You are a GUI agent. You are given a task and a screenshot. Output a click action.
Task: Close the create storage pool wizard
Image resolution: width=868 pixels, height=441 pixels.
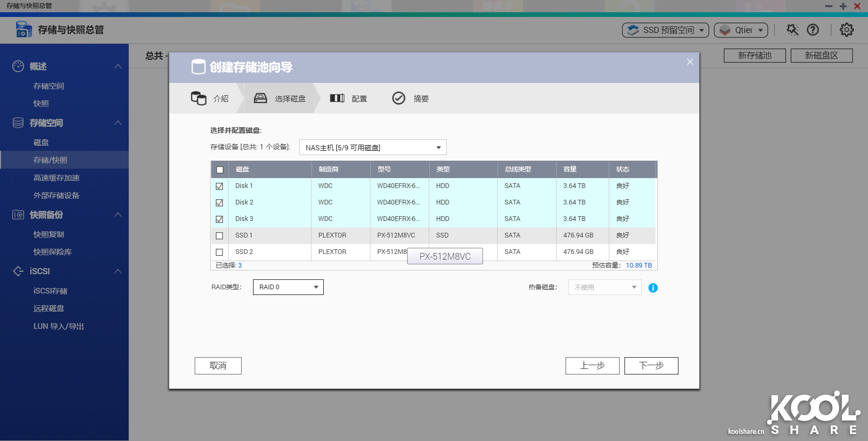(690, 62)
